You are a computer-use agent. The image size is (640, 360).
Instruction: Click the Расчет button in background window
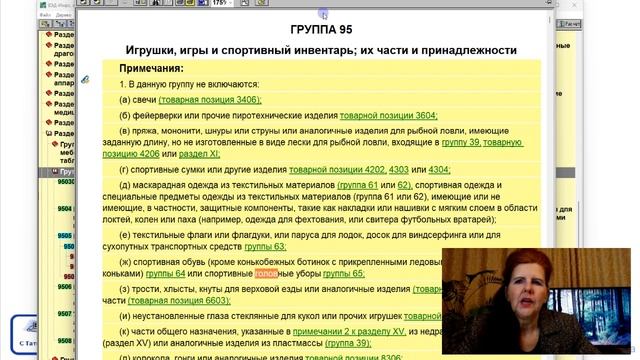[569, 24]
